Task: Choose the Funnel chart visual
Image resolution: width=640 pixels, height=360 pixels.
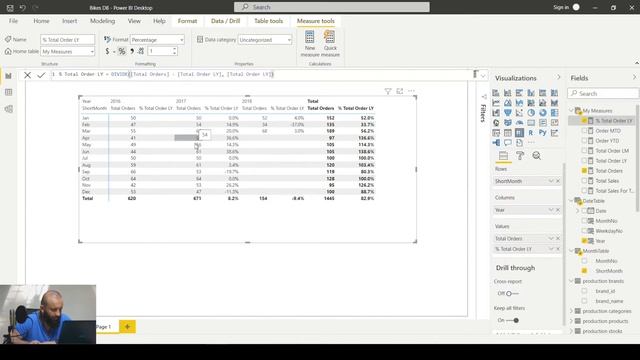Action: pos(507,113)
